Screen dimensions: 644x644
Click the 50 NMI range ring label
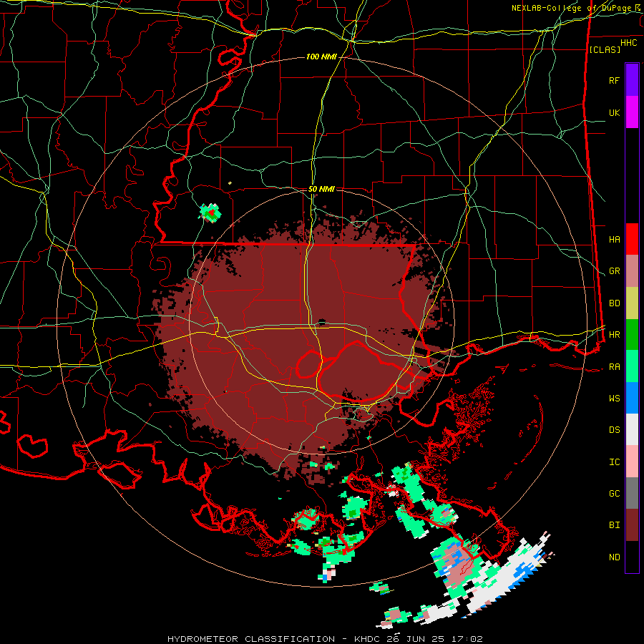pyautogui.click(x=321, y=189)
